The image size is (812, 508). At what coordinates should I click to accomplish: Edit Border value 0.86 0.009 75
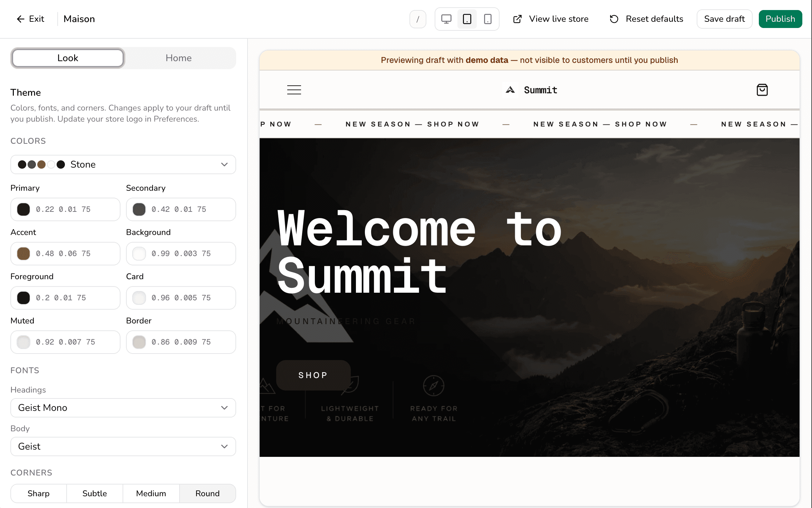coord(181,342)
